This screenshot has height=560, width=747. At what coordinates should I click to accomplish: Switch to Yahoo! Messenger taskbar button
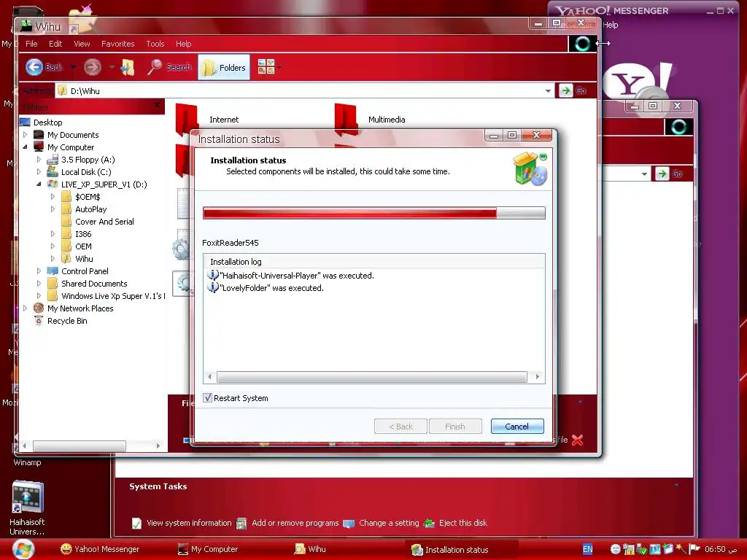tap(100, 549)
